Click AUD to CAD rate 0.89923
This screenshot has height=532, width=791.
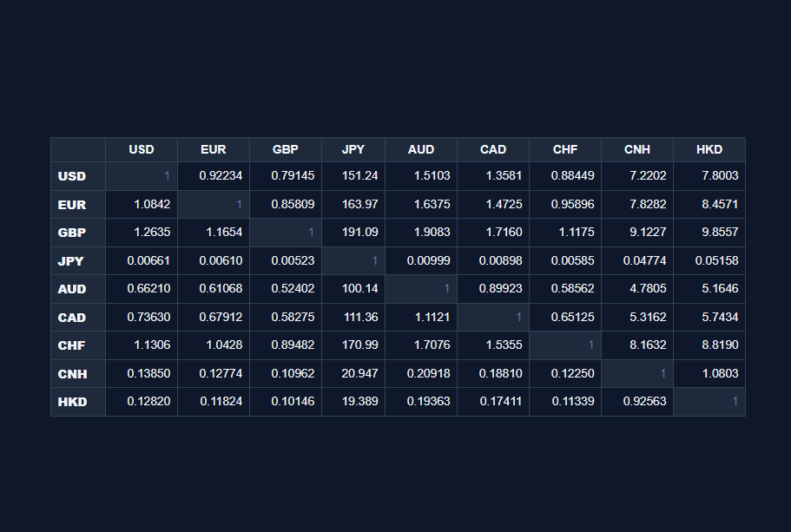coord(493,289)
